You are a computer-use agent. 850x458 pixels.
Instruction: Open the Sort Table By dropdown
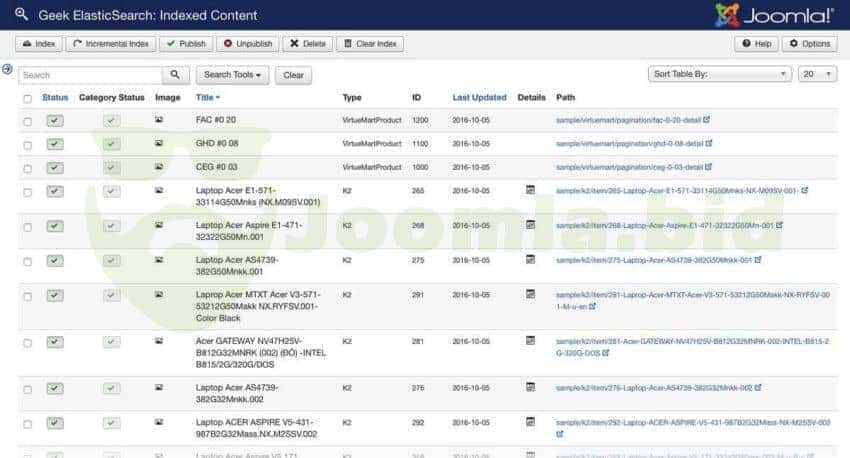coord(720,74)
